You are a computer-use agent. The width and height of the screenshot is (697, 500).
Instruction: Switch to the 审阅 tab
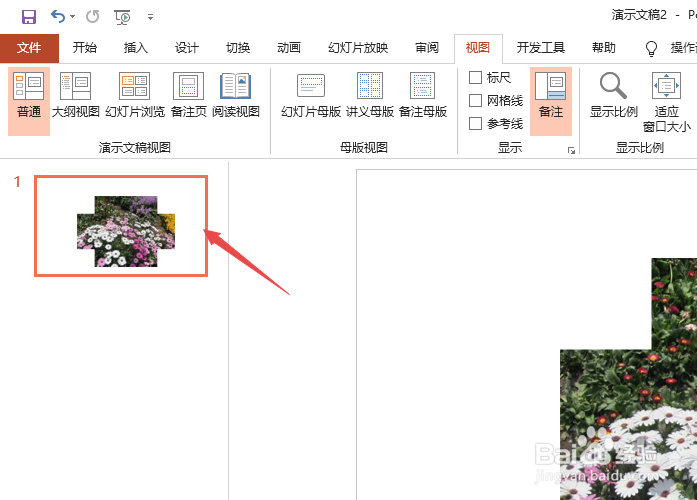(427, 48)
